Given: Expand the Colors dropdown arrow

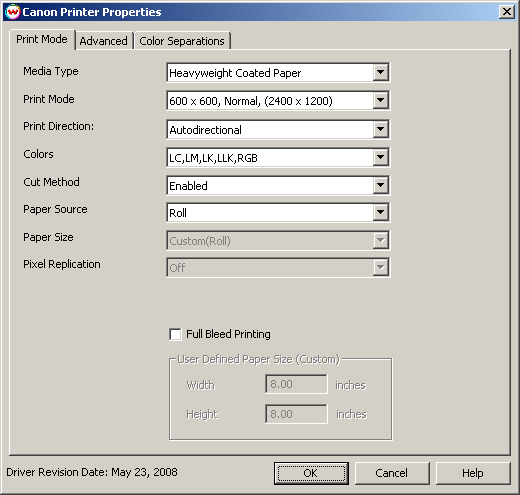Looking at the screenshot, I should click(380, 157).
